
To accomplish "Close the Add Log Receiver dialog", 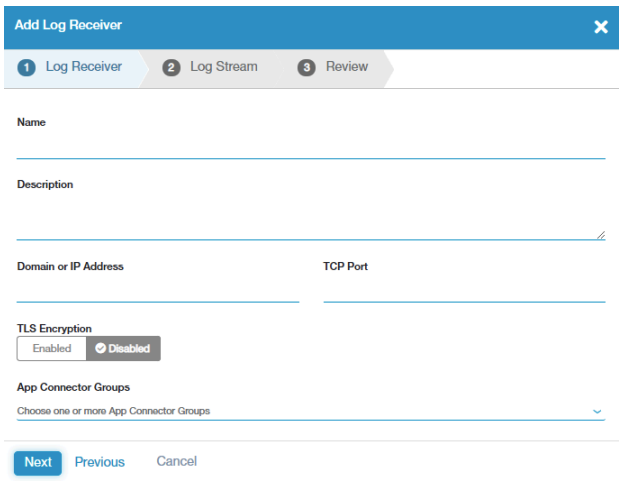I will [601, 26].
